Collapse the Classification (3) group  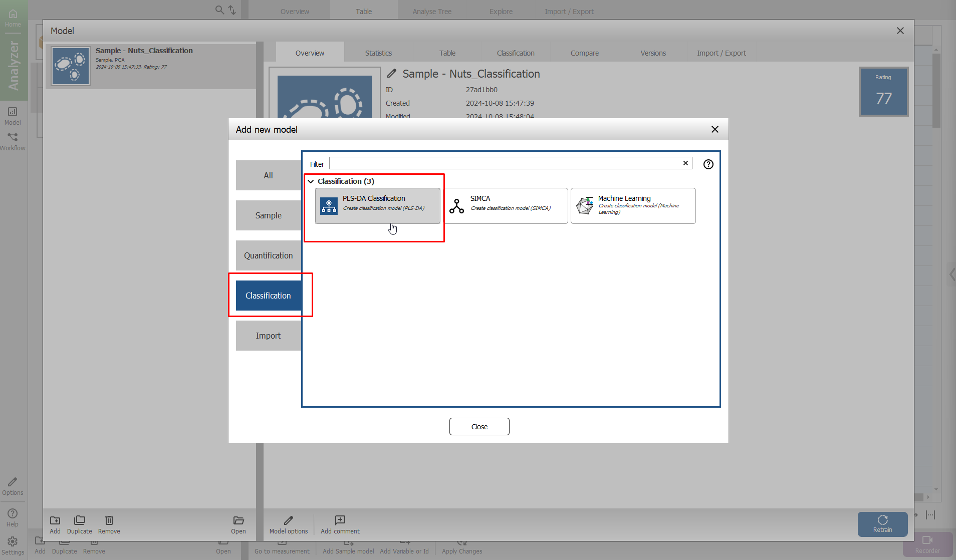[311, 181]
